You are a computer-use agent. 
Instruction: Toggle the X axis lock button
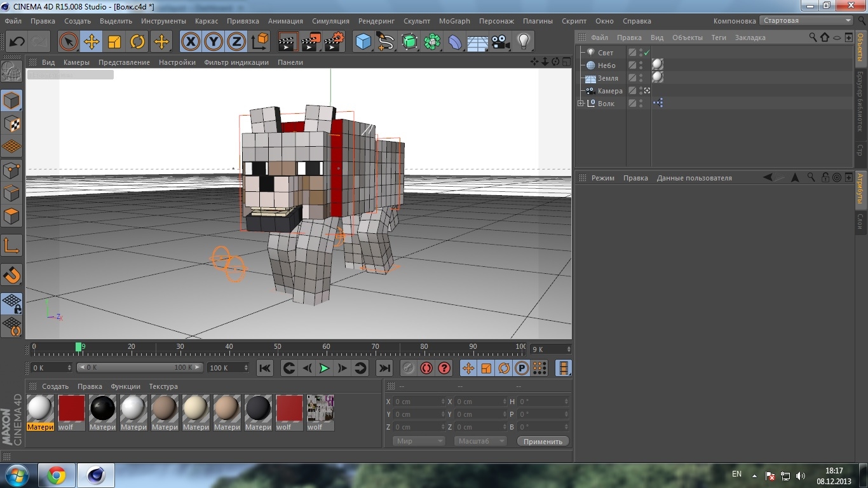pos(191,41)
